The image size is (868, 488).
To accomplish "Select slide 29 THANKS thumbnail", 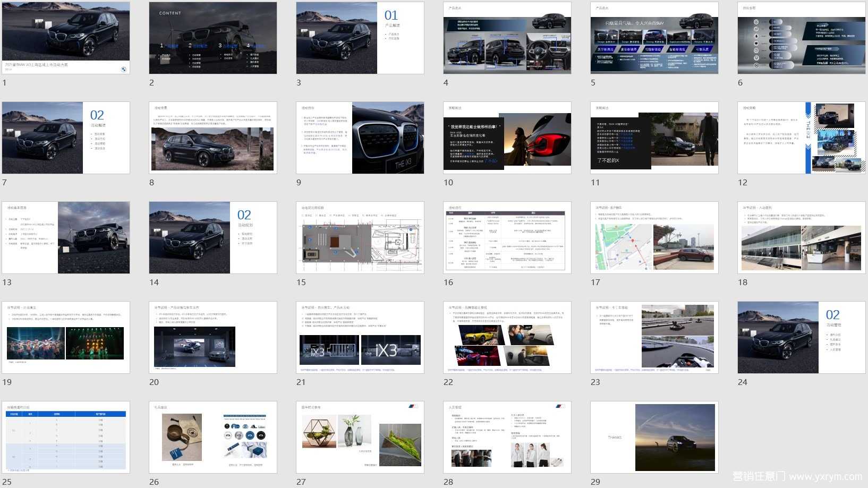I will 654,437.
